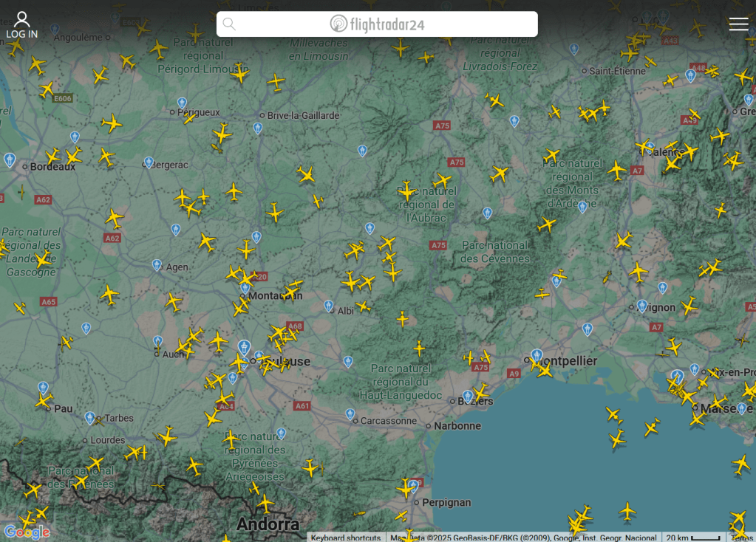Focus the Flightradar24 search field
The image size is (756, 542).
377,24
